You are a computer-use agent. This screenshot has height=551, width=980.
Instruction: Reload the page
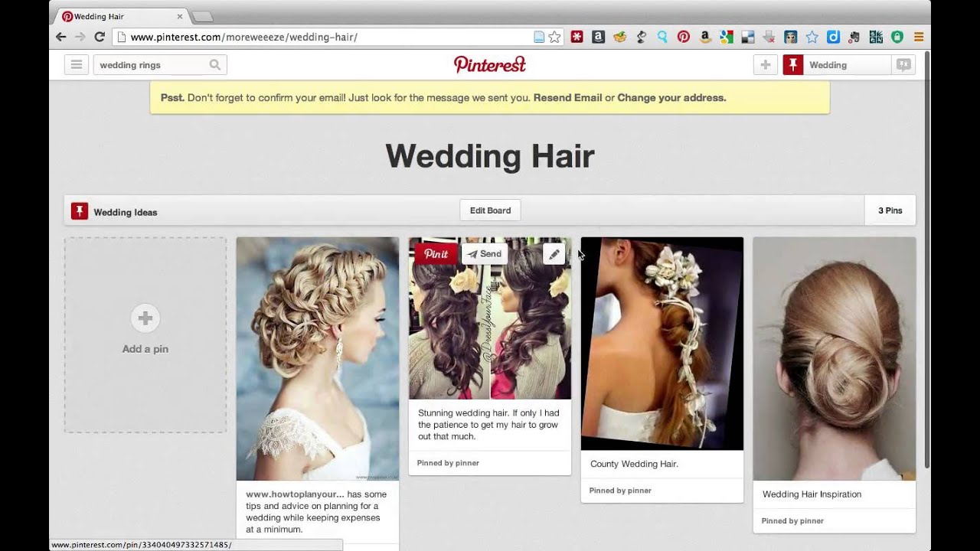coord(100,37)
